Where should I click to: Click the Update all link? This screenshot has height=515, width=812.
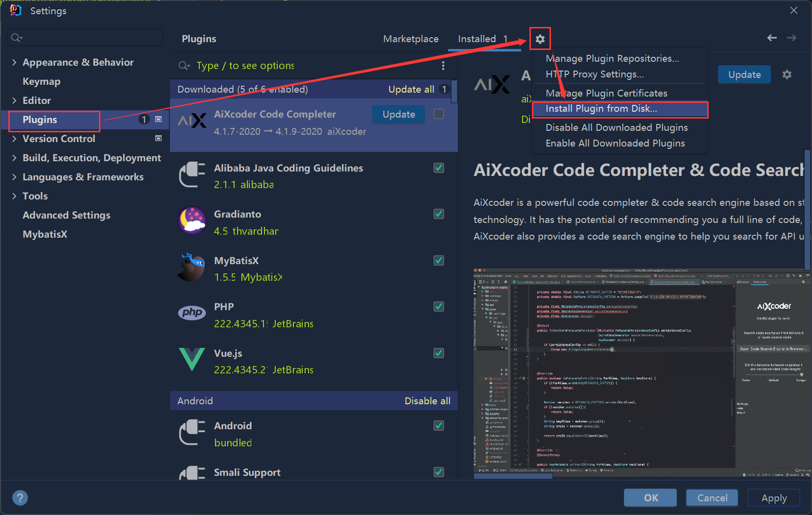pos(411,89)
